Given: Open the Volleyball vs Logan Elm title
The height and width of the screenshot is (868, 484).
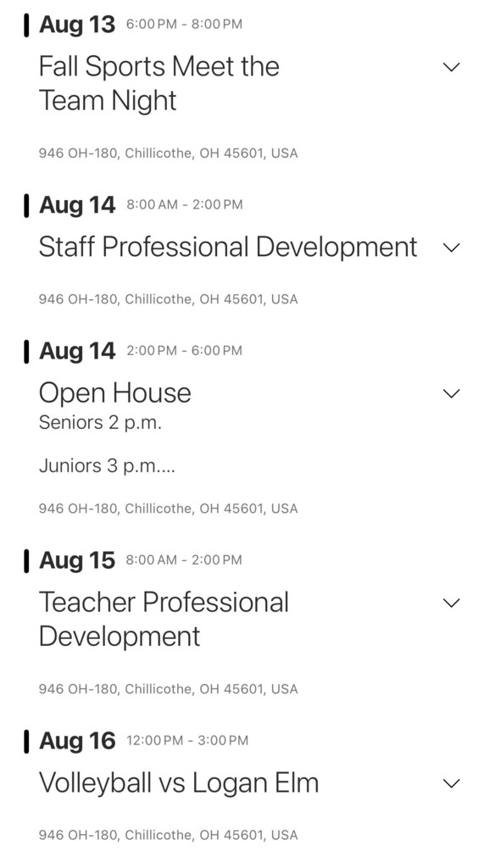Looking at the screenshot, I should click(179, 782).
